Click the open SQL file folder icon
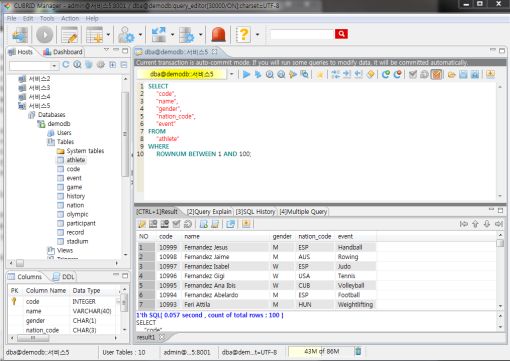This screenshot has width=510, height=361. coord(452,74)
